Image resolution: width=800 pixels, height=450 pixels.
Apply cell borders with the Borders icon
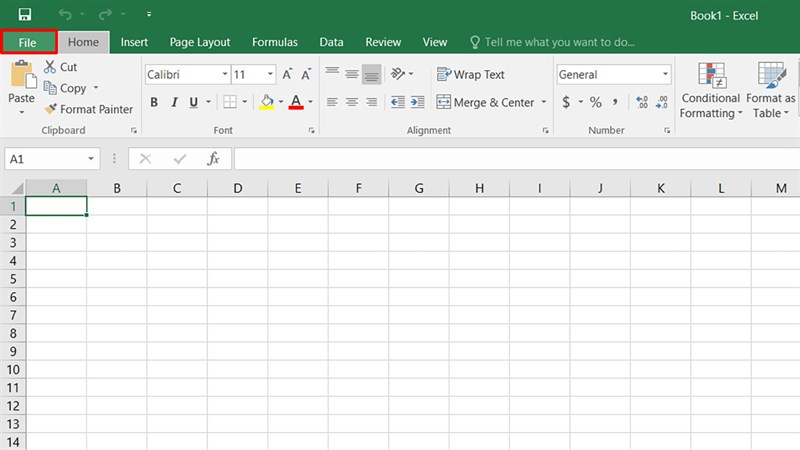230,102
